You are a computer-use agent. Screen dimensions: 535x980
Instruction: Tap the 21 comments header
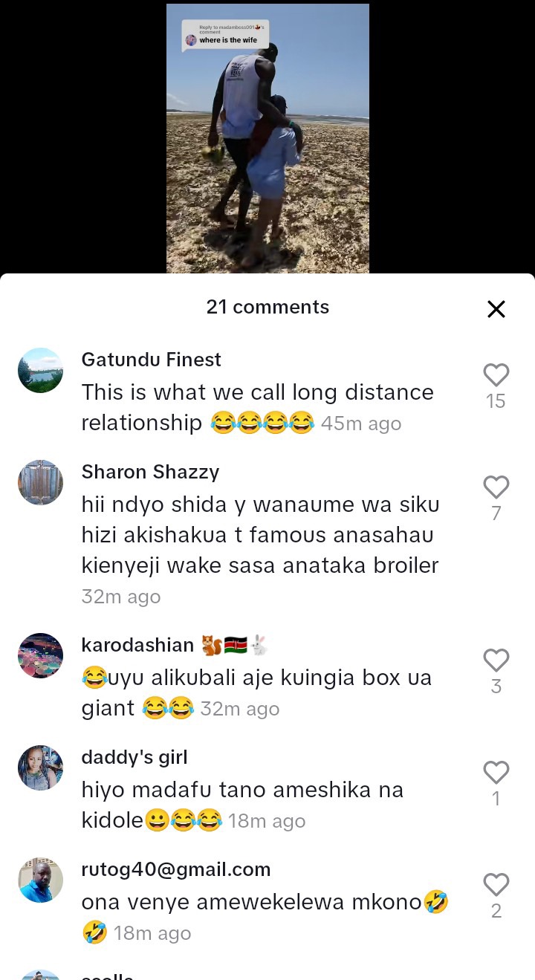coord(267,307)
